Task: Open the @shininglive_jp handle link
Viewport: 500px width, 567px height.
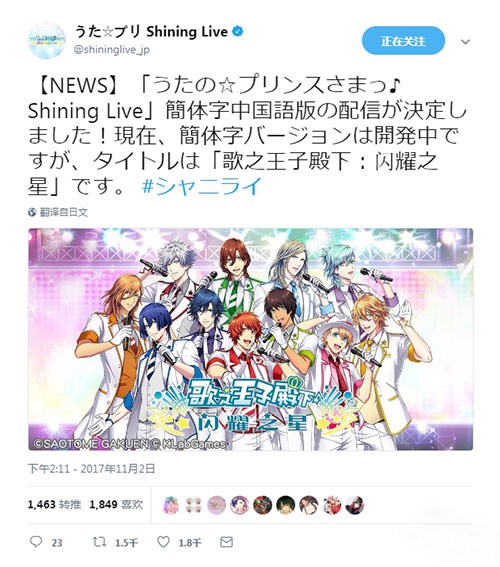Action: [111, 50]
